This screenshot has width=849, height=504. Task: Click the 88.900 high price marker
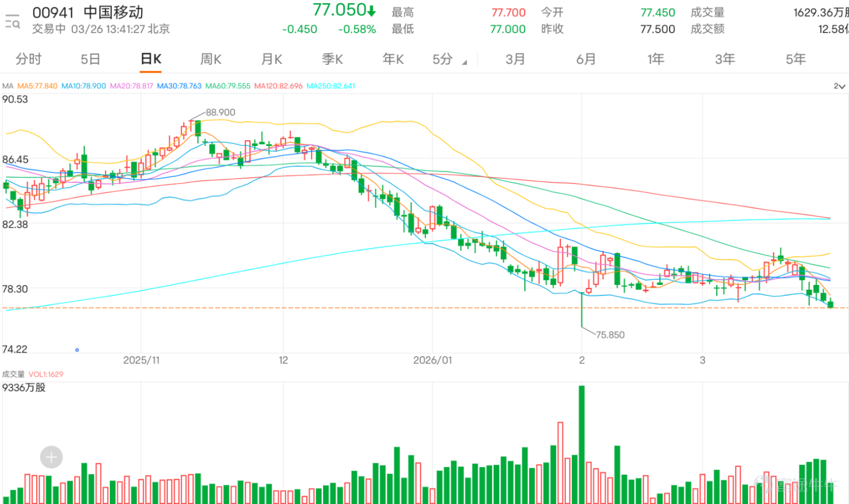click(x=220, y=112)
